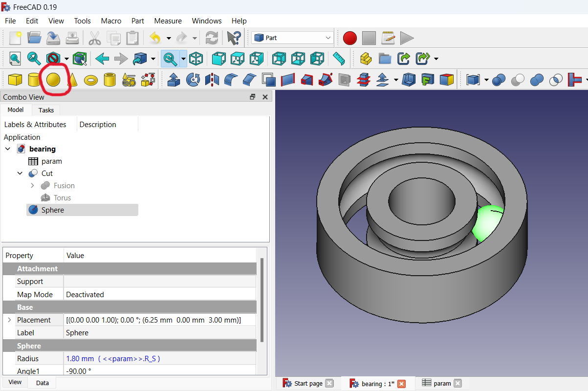588x391 pixels.
Task: Select the Mirror tool
Action: pyautogui.click(x=212, y=80)
